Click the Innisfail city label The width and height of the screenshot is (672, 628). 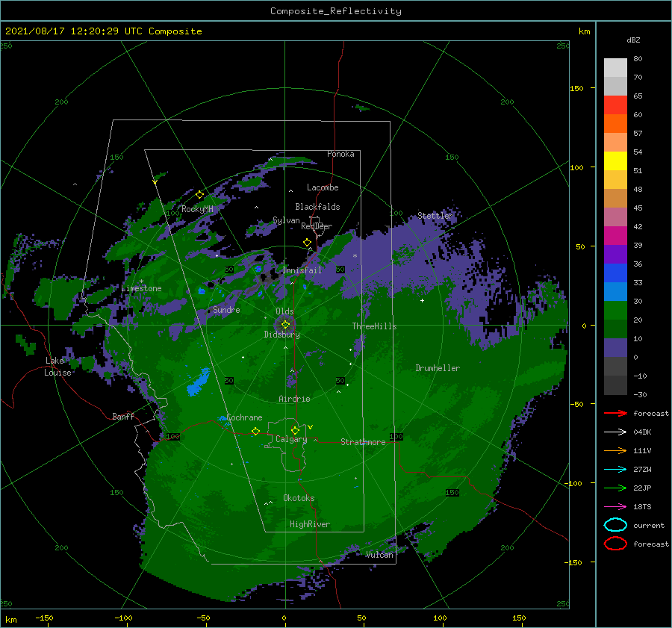(302, 270)
